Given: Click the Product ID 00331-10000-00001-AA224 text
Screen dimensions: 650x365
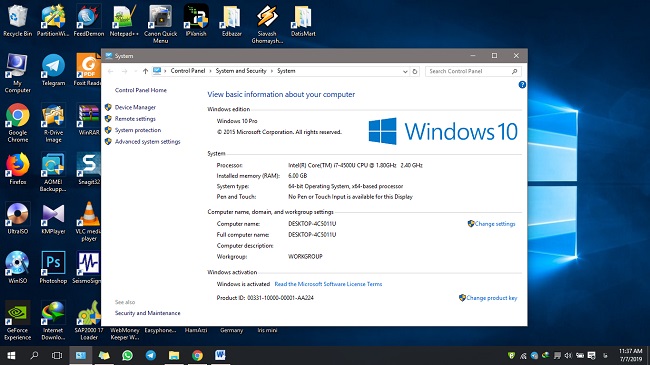Looking at the screenshot, I should pyautogui.click(x=265, y=298).
